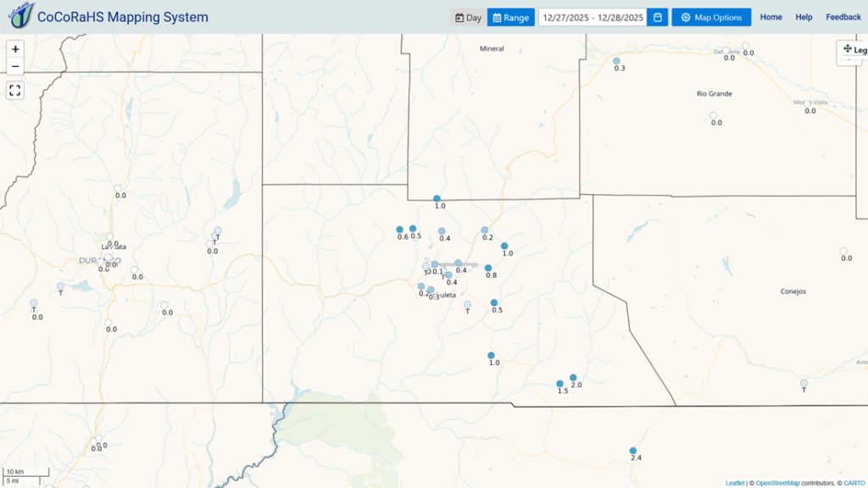The width and height of the screenshot is (868, 488).
Task: Edit the date range field
Action: [x=593, y=17]
